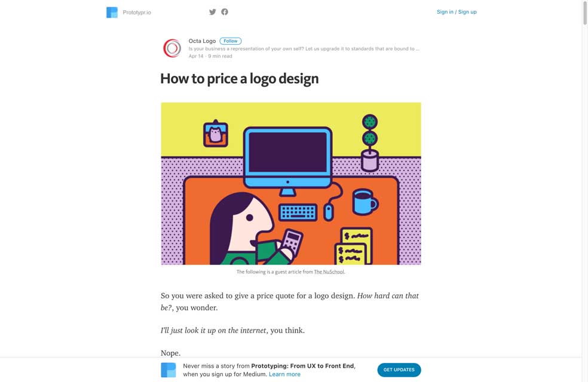
Task: Click the author bio description text
Action: pyautogui.click(x=304, y=49)
